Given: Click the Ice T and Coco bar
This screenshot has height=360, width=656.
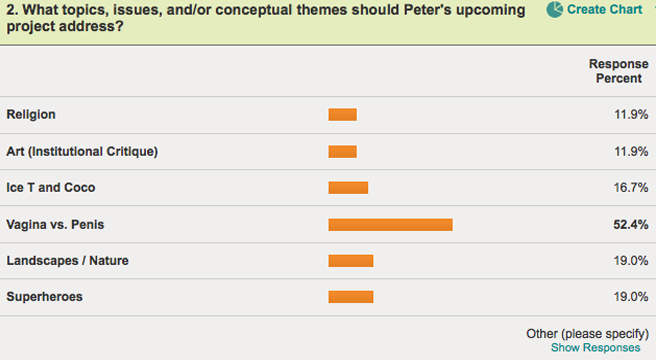Looking at the screenshot, I should click(348, 188).
